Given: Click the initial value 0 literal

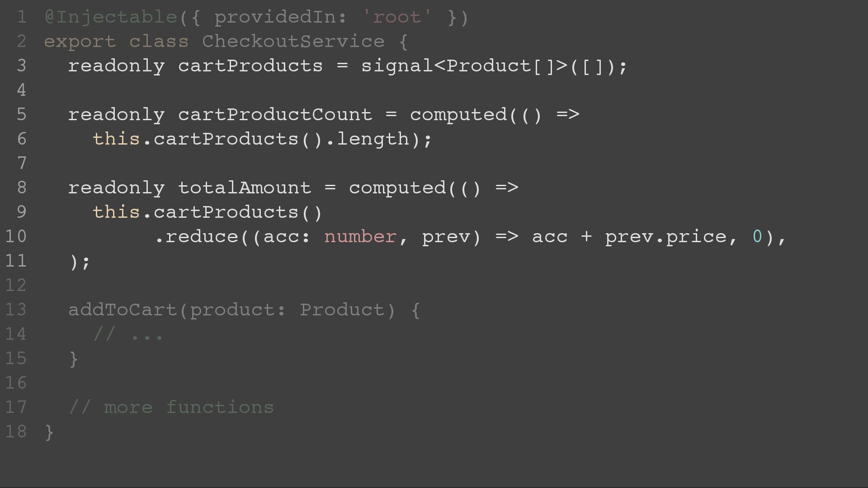Looking at the screenshot, I should click(x=757, y=237).
